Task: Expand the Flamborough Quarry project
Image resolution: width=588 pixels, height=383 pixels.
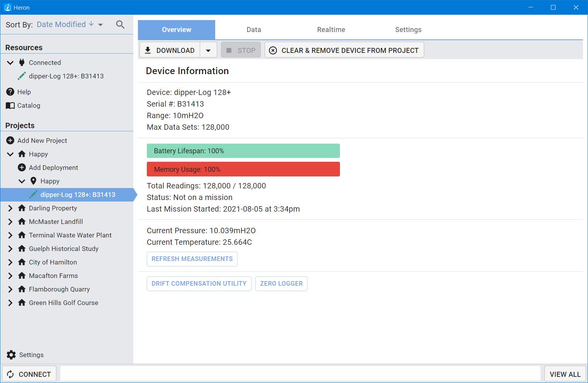Action: (x=10, y=289)
